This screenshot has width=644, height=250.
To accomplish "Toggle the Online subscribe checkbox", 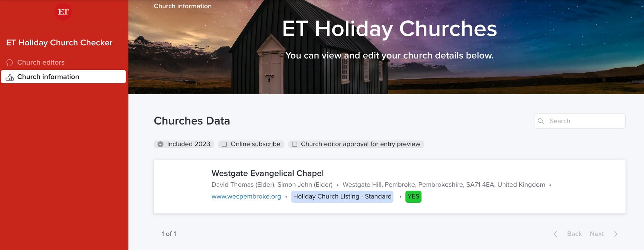I will pos(224,144).
